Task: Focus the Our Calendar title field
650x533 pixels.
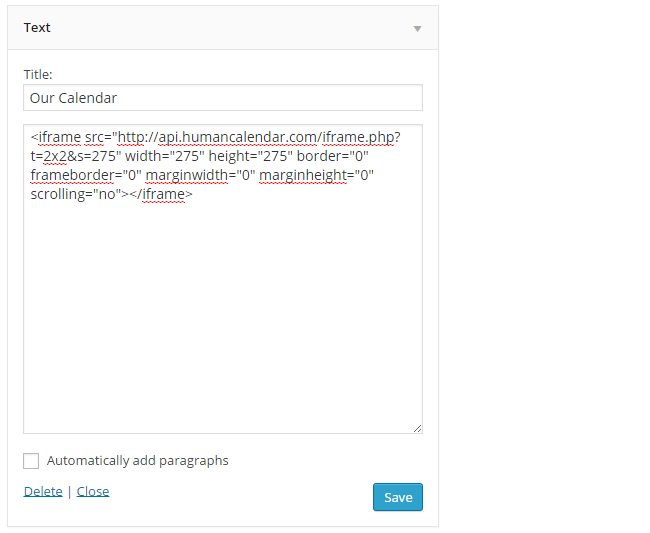Action: click(x=223, y=98)
